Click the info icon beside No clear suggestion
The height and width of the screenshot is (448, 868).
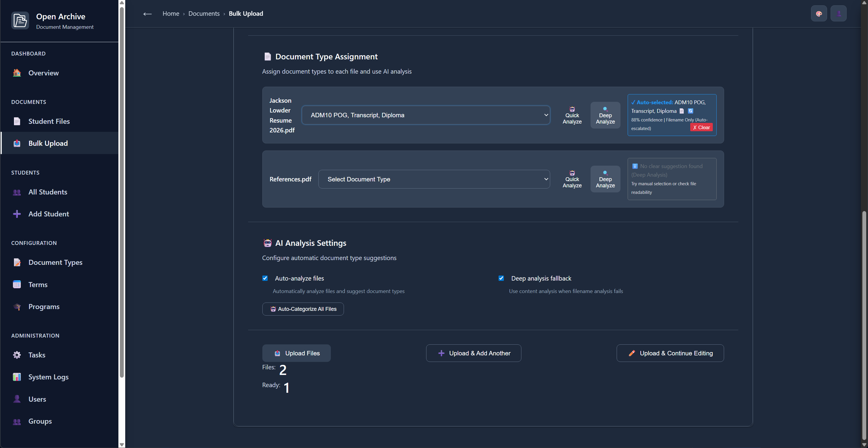coord(635,166)
